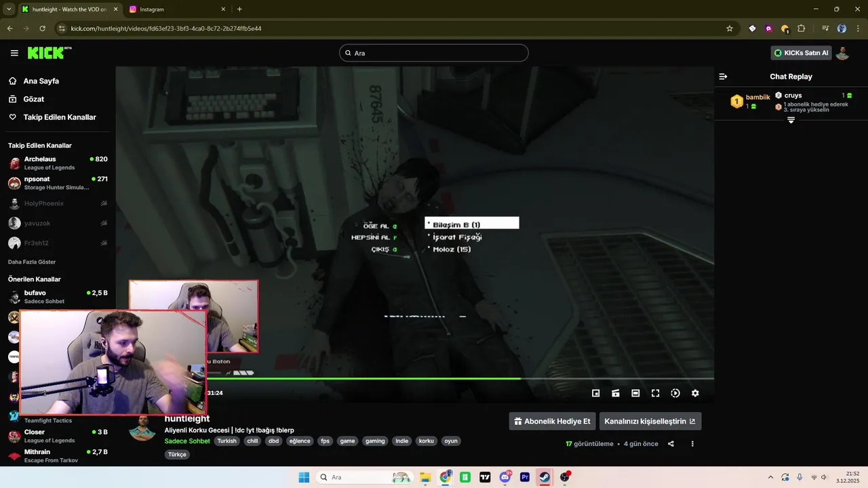Click the clip creation icon in the player
Image resolution: width=868 pixels, height=488 pixels.
[x=616, y=393]
